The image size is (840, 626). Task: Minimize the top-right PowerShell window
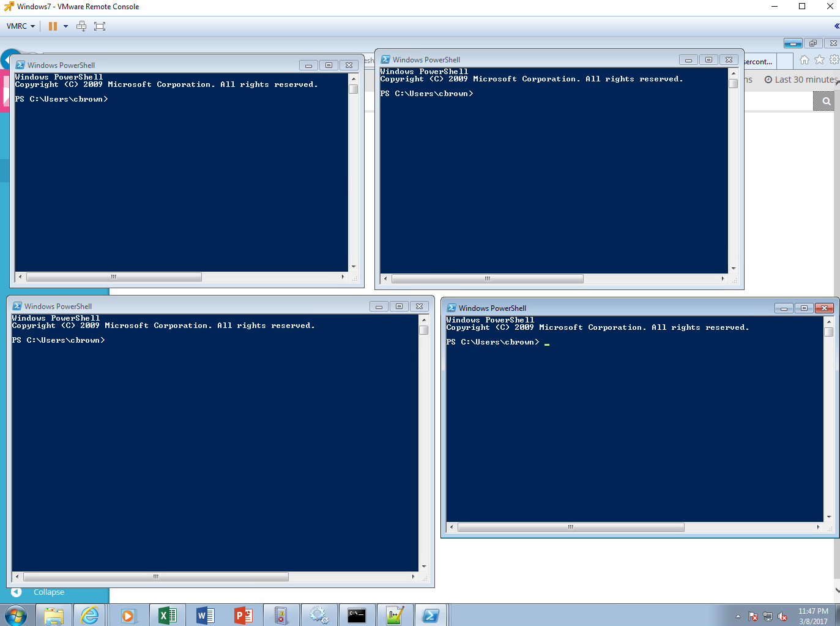point(688,60)
